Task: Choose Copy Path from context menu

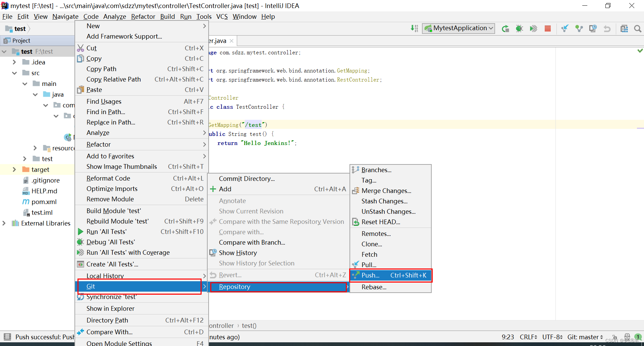Action: point(142,69)
